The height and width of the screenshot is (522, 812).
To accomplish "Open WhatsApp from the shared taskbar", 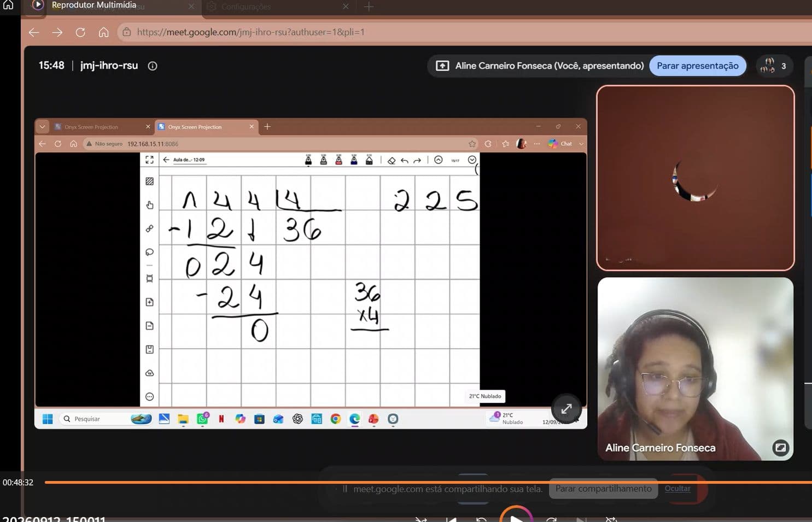I will pyautogui.click(x=202, y=419).
